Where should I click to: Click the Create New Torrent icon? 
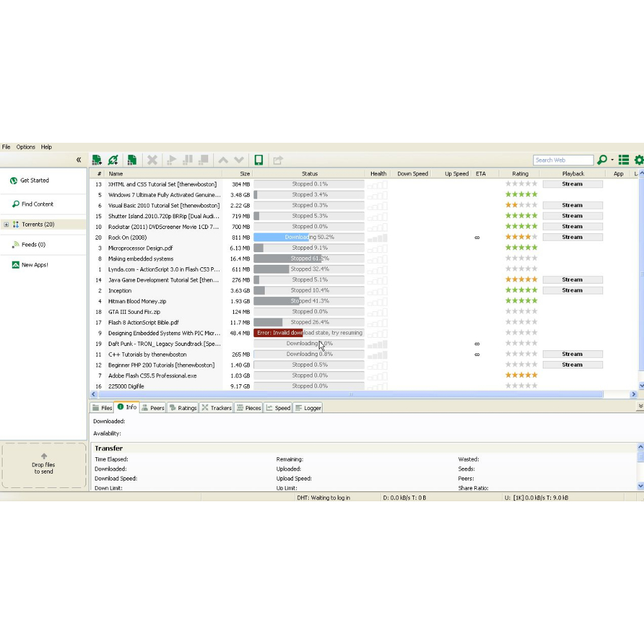click(132, 160)
